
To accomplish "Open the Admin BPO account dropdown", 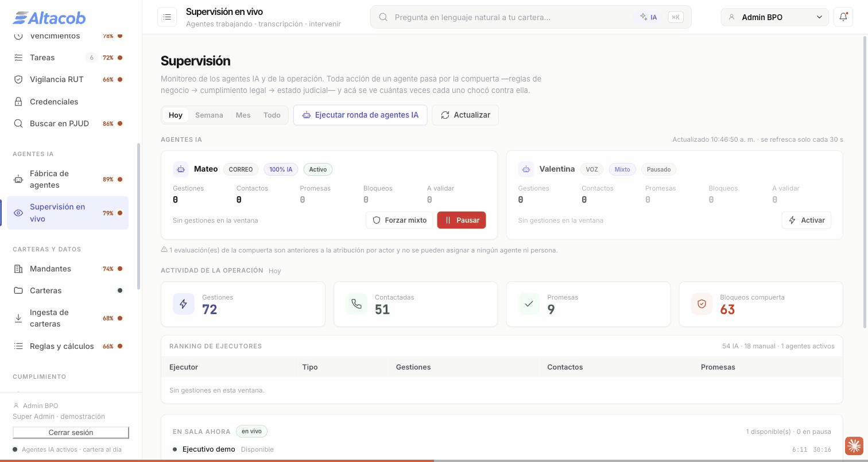I will 775,17.
